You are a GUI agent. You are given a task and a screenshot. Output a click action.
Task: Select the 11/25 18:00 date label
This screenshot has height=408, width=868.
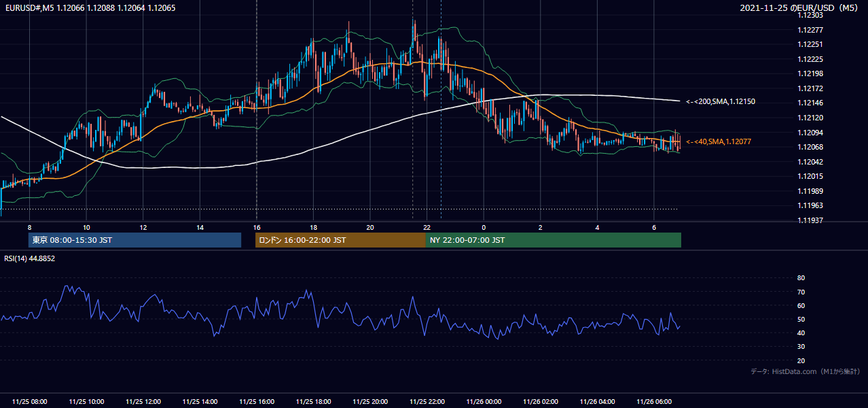click(313, 402)
